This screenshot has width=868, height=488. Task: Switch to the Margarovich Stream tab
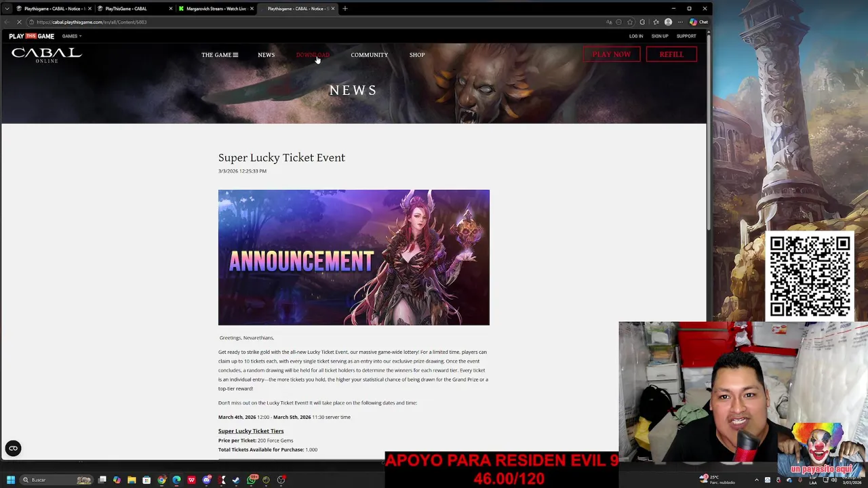(x=216, y=9)
